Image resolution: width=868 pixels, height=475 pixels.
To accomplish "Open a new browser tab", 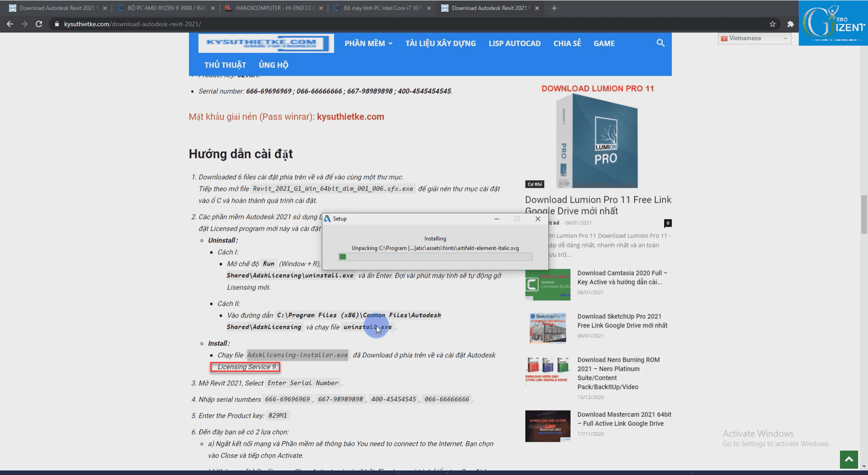I will point(554,8).
